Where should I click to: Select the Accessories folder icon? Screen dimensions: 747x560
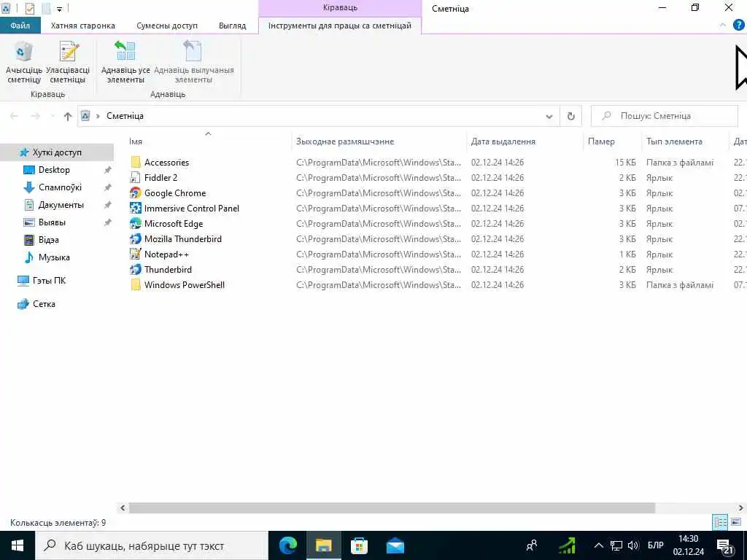pyautogui.click(x=135, y=163)
